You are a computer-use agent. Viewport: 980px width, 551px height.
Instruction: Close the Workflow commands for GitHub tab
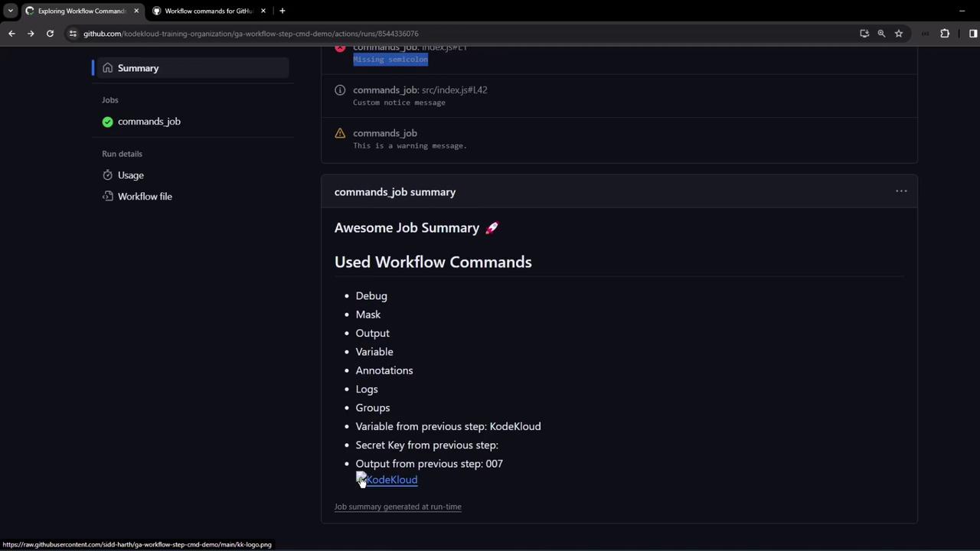point(263,11)
